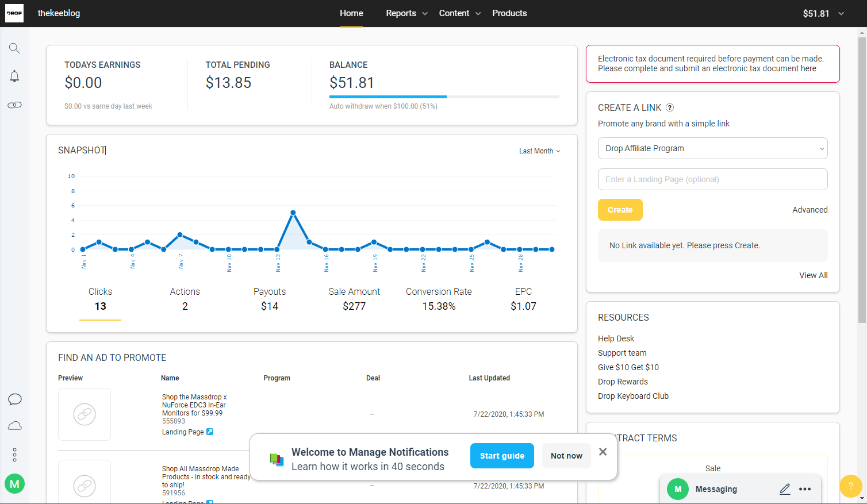This screenshot has width=867, height=504.
Task: Click the DROP logo in top-left corner
Action: 14,13
